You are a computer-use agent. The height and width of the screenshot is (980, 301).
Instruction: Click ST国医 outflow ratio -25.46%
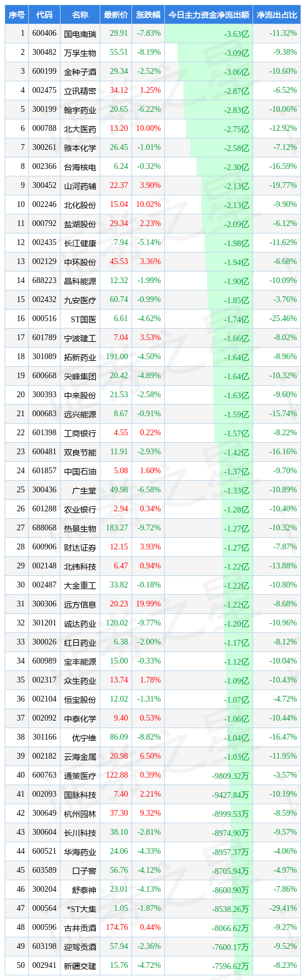pyautogui.click(x=283, y=319)
